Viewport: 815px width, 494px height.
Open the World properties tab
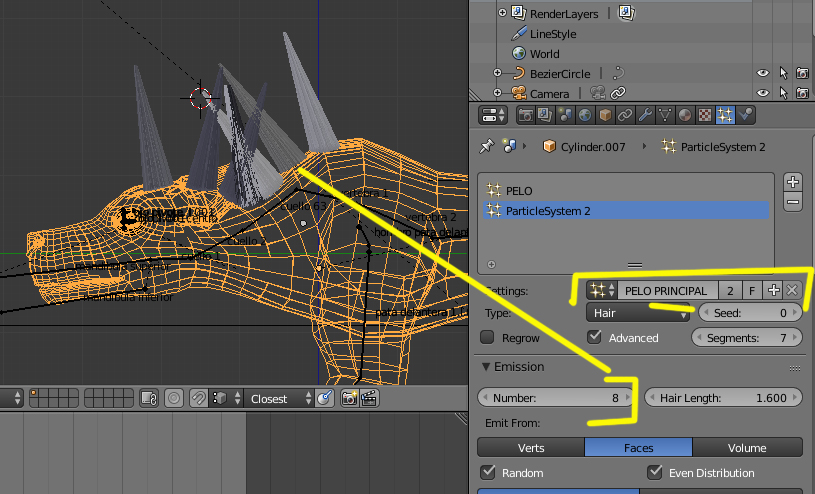(x=585, y=115)
